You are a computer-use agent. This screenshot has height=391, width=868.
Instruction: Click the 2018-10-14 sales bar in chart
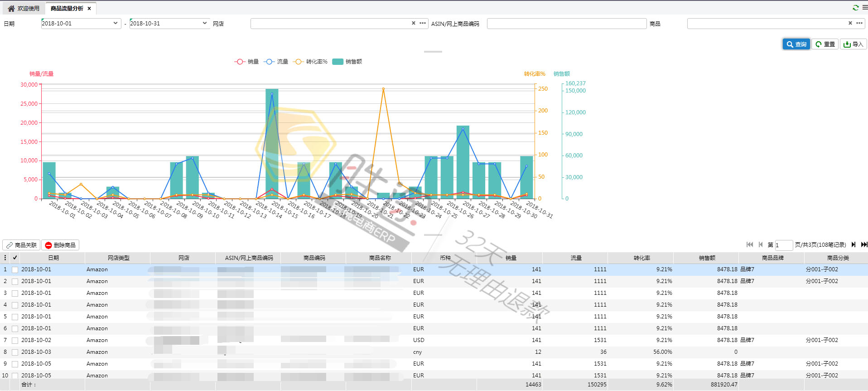[x=272, y=144]
